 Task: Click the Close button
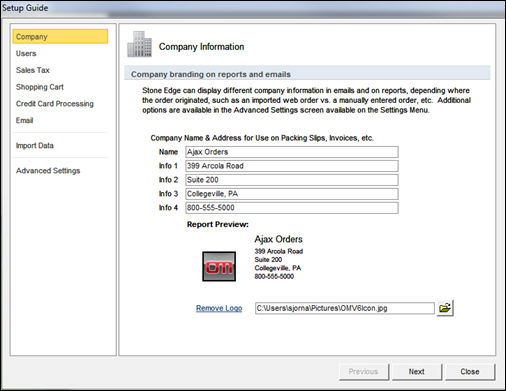pos(470,371)
